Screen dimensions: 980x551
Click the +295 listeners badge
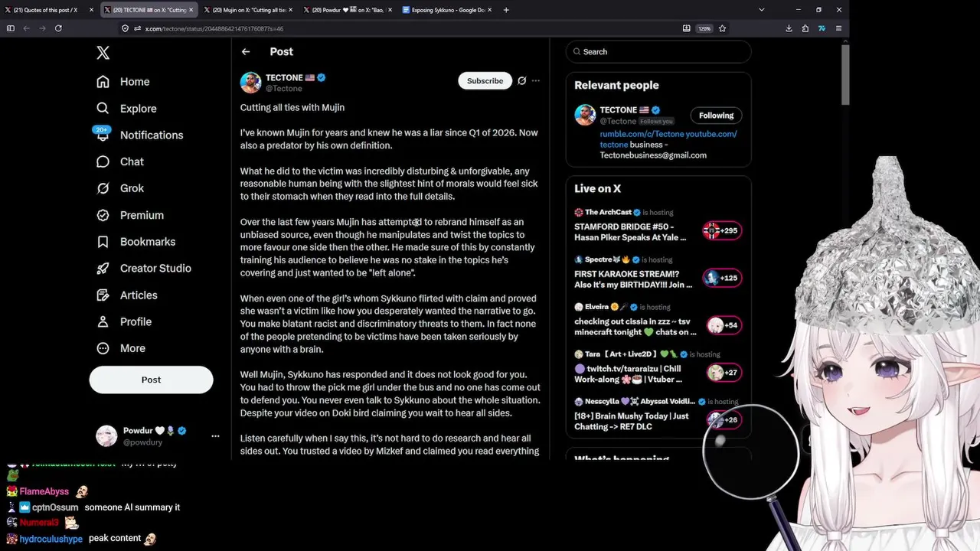pos(722,230)
